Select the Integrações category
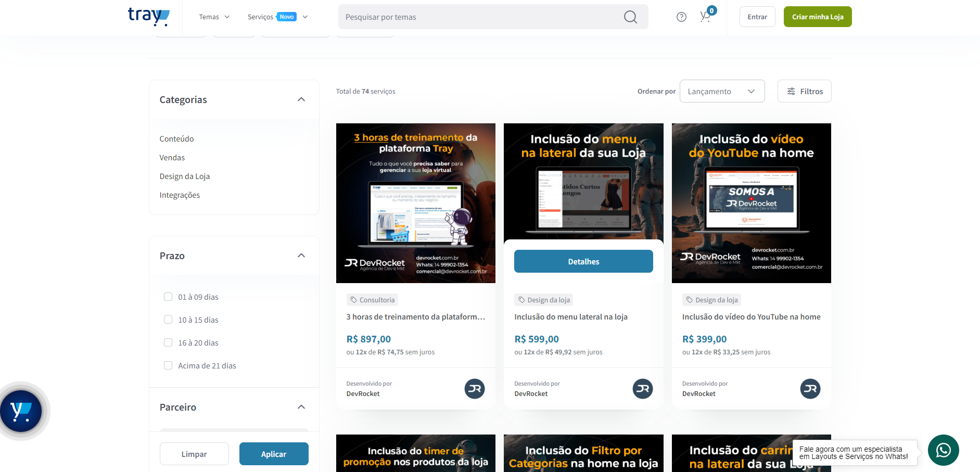980x472 pixels. point(180,195)
